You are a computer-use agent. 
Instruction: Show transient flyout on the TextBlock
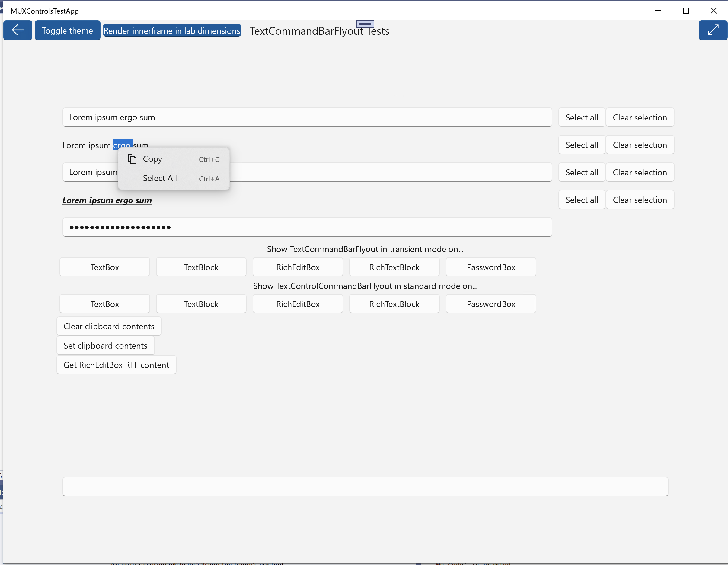coord(201,267)
